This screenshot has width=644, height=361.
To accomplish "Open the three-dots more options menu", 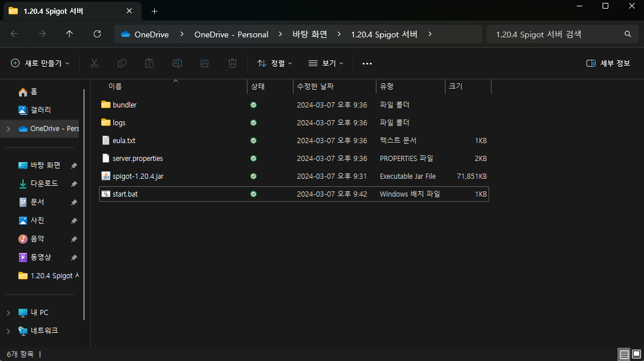I will [x=367, y=63].
